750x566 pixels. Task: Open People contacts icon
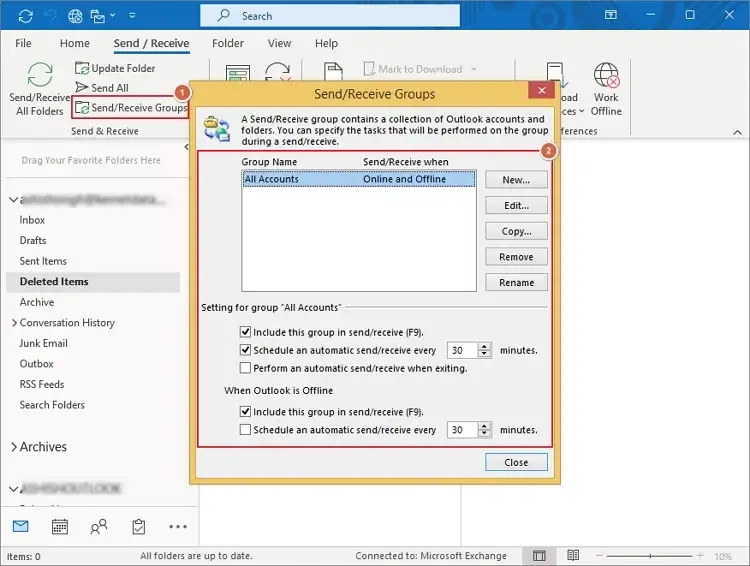click(99, 526)
